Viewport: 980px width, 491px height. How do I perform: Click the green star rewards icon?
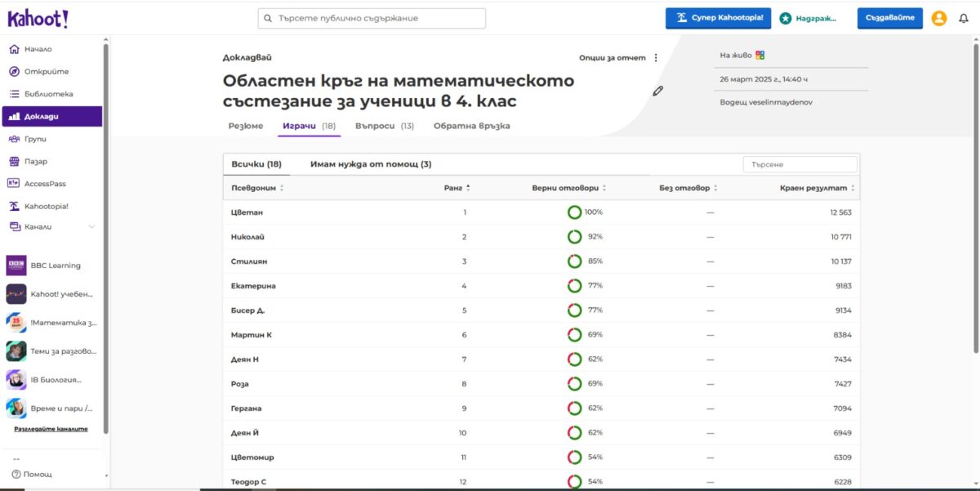click(786, 18)
